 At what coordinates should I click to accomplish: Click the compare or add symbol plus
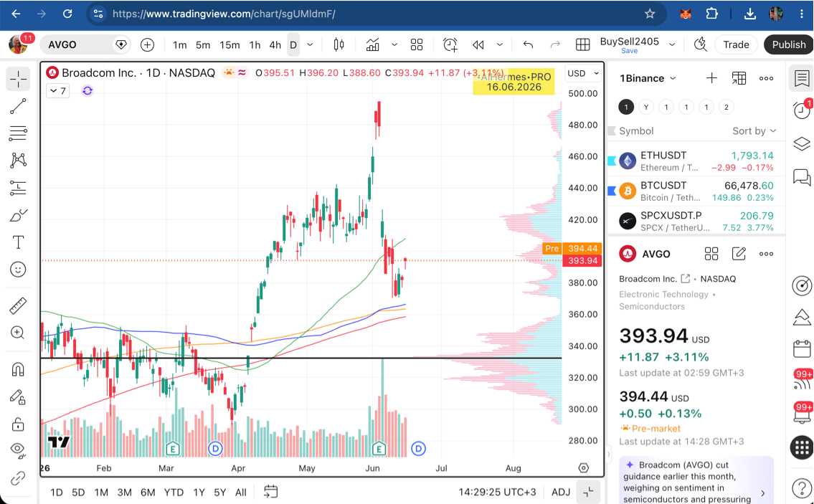(148, 45)
